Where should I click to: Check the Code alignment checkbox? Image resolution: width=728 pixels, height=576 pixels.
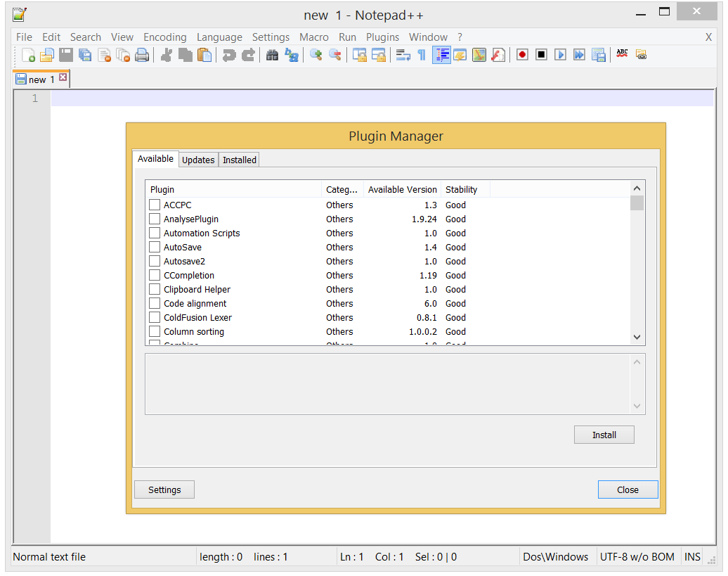[x=155, y=303]
